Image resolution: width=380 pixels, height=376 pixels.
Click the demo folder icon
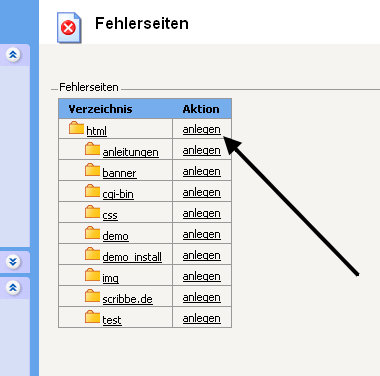tap(92, 233)
